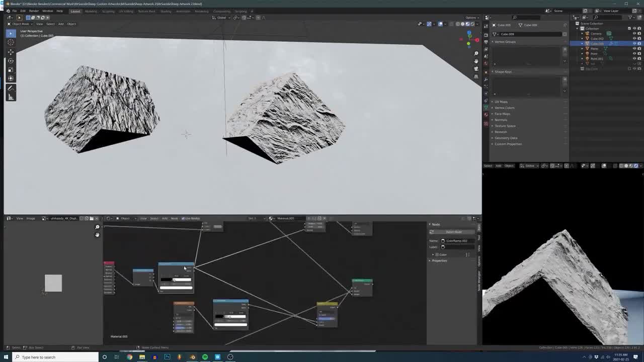Click the viewport zoom magnifier gizmo
Screen dimensions: 644x362
tap(476, 53)
